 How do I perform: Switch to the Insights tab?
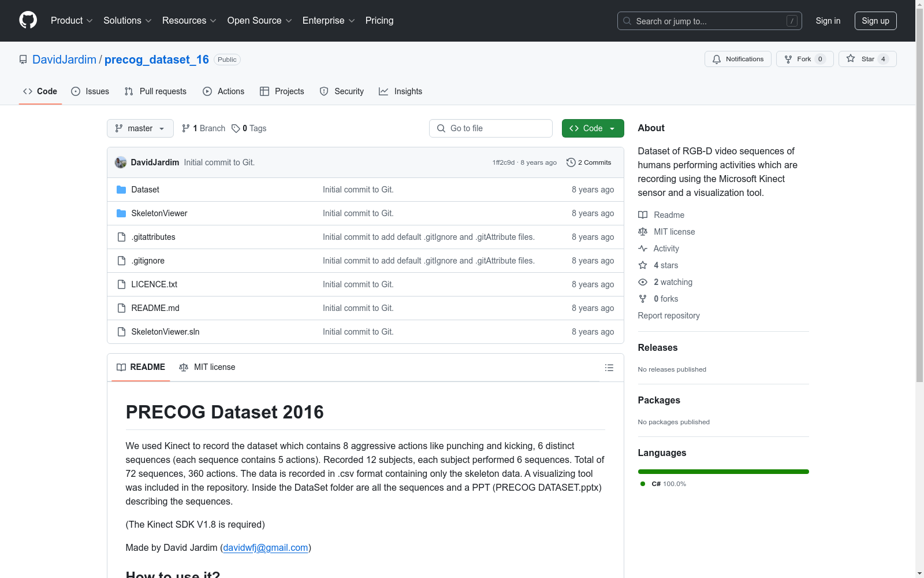401,91
